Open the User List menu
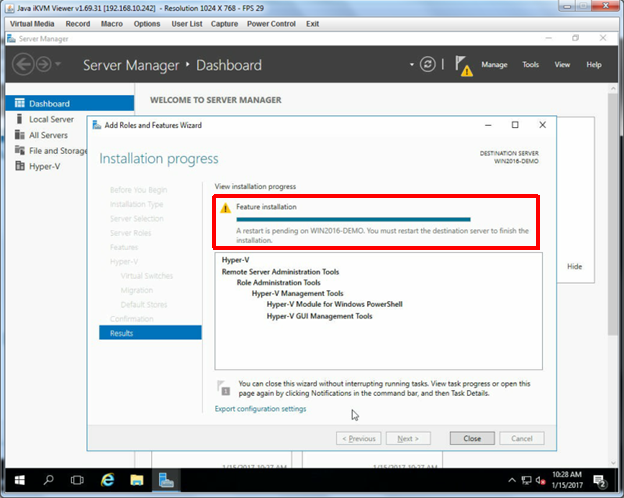Image resolution: width=624 pixels, height=498 pixels. (187, 24)
